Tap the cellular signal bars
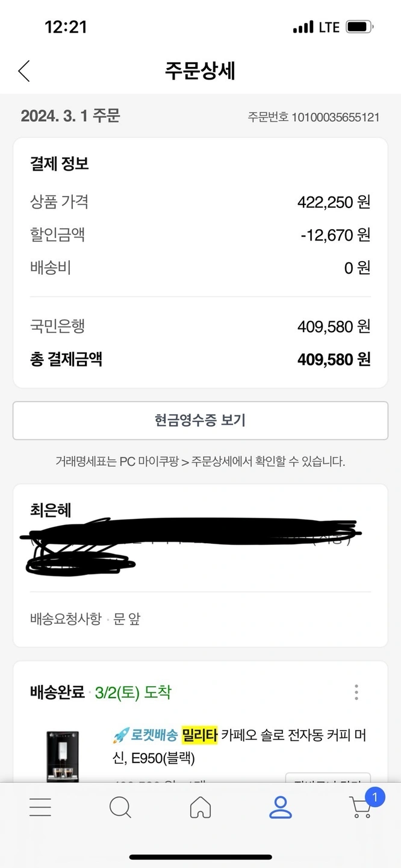 click(x=303, y=27)
